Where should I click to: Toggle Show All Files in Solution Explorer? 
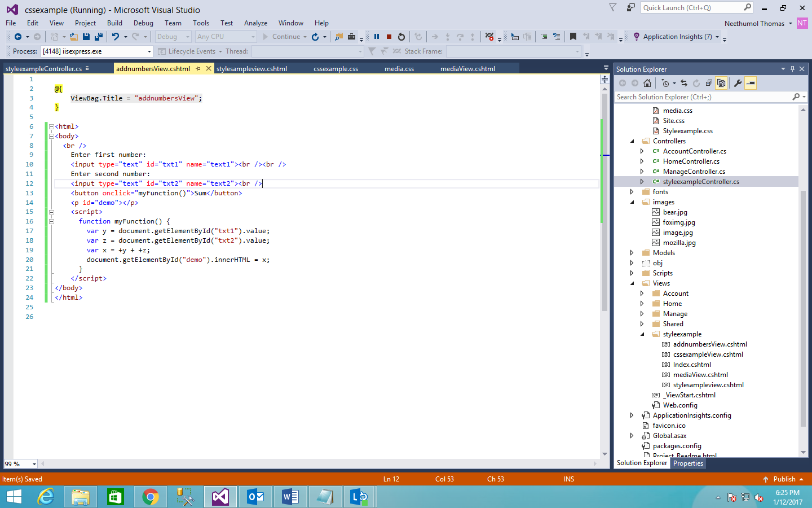click(x=721, y=83)
